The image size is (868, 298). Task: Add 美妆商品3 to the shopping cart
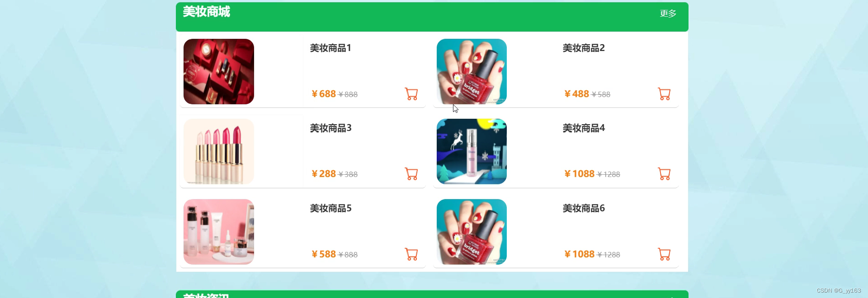click(x=411, y=174)
